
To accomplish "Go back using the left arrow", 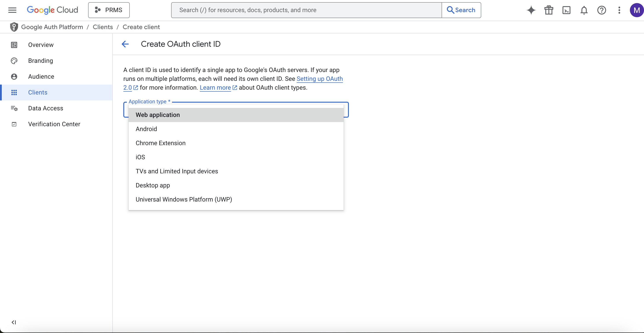I will pos(125,44).
